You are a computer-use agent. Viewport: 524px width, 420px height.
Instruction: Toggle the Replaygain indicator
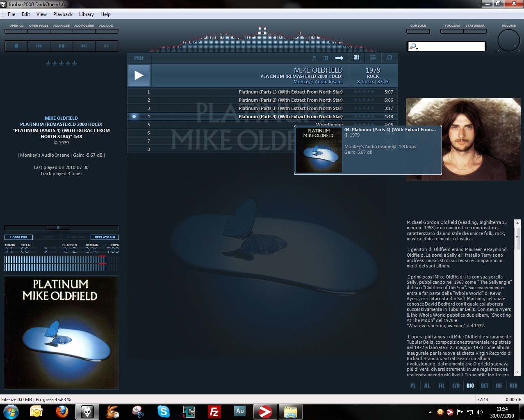point(105,237)
